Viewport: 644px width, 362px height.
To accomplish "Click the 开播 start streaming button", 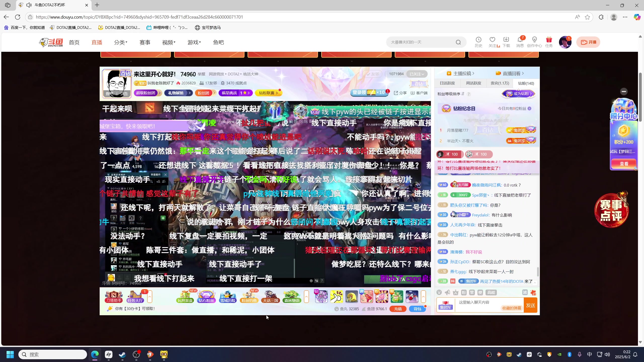I will coord(588,42).
